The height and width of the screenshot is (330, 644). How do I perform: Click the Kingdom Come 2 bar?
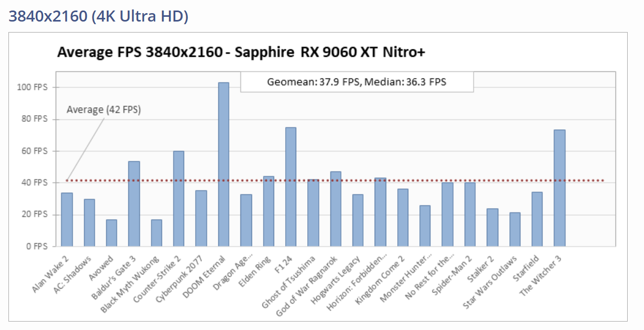(403, 218)
